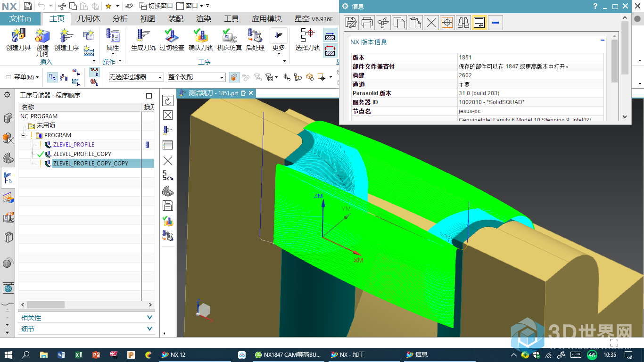Run Gouge Check (过切检查)
The width and height of the screenshot is (644, 362).
[172, 40]
